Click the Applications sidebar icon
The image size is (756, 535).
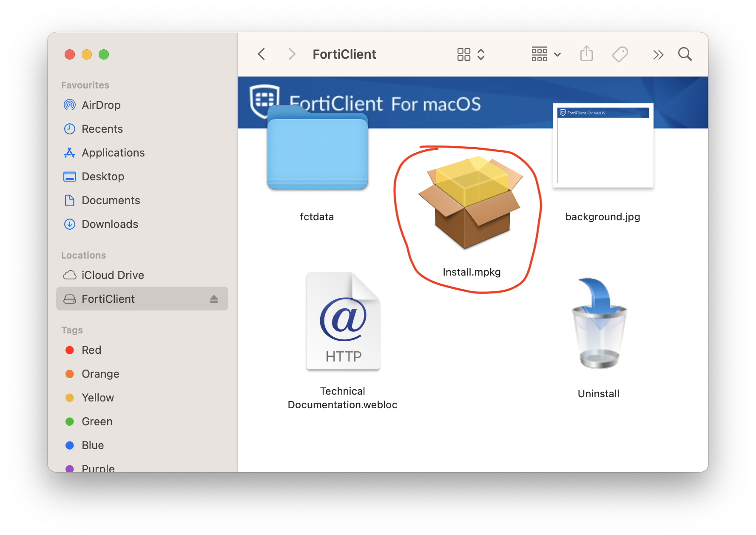[x=70, y=153]
